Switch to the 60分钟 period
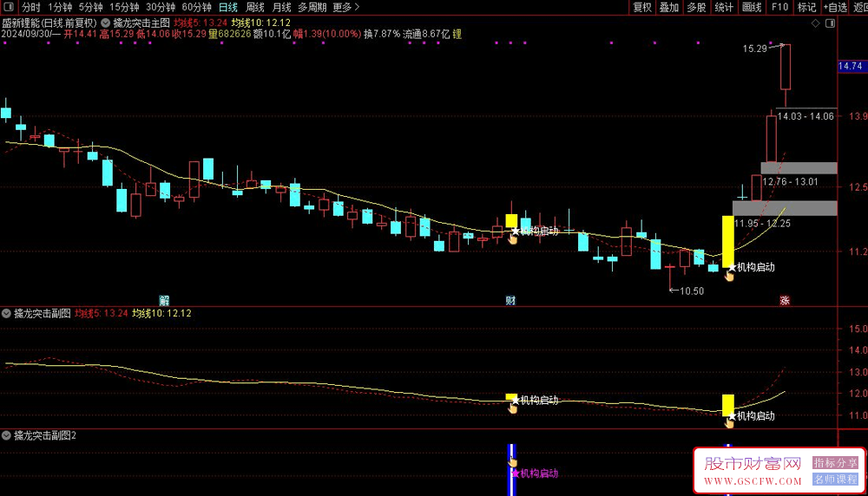Viewport: 868px width, 496px height. point(196,7)
